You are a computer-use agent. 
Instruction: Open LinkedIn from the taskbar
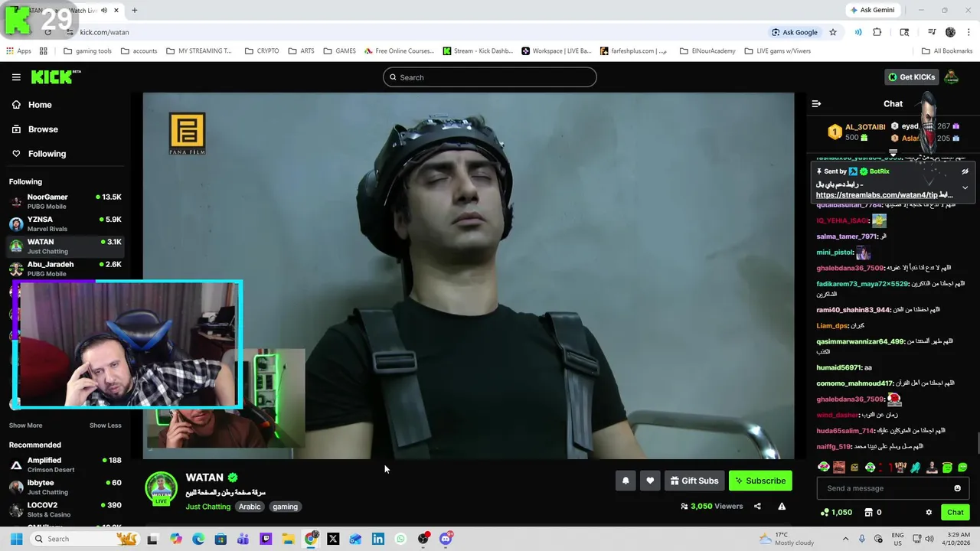[x=378, y=539]
